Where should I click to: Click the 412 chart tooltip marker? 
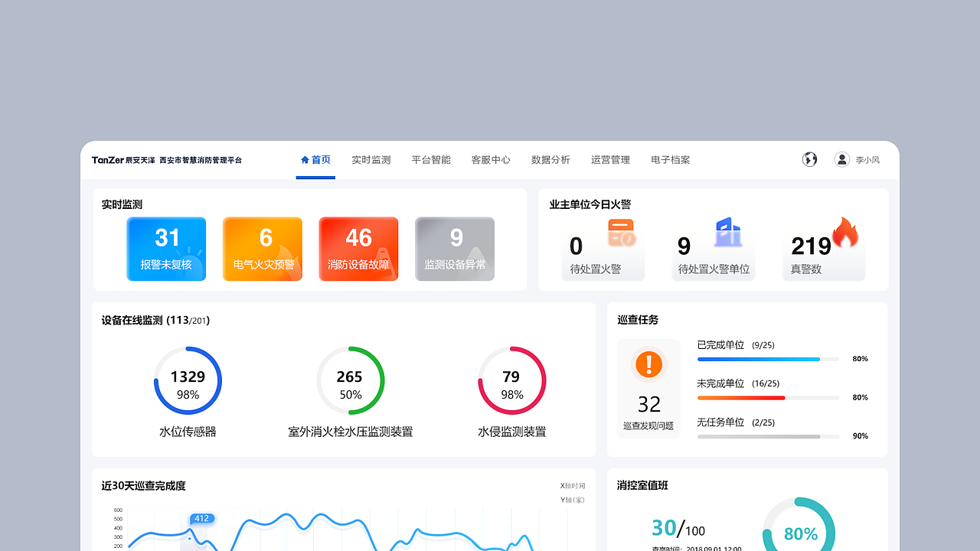[201, 518]
